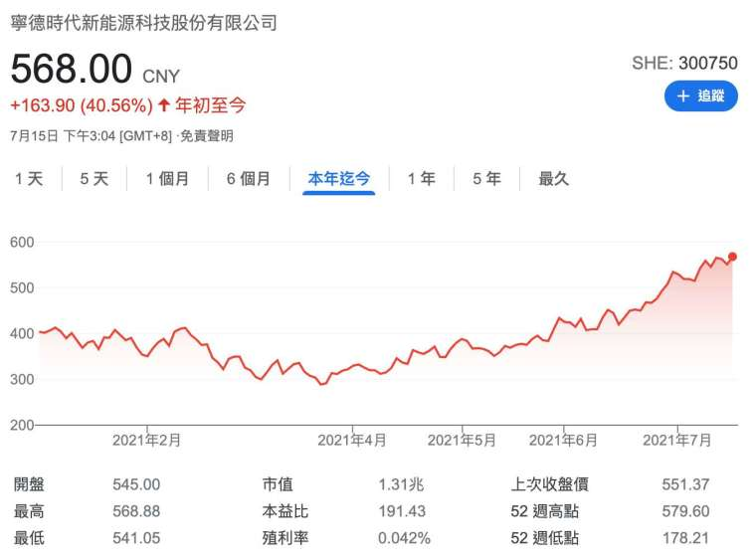Click the red endpoint dot on chart
This screenshot has width=756, height=559.
click(x=732, y=257)
